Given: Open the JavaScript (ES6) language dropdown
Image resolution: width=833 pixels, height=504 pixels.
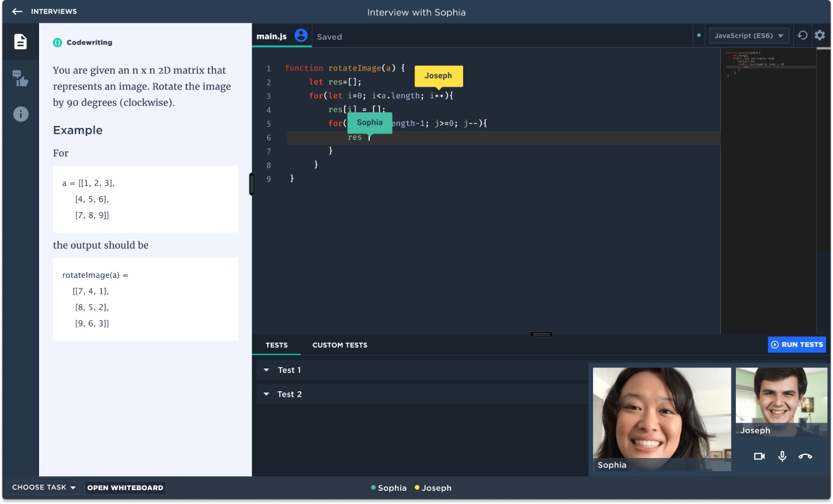Looking at the screenshot, I should 749,36.
